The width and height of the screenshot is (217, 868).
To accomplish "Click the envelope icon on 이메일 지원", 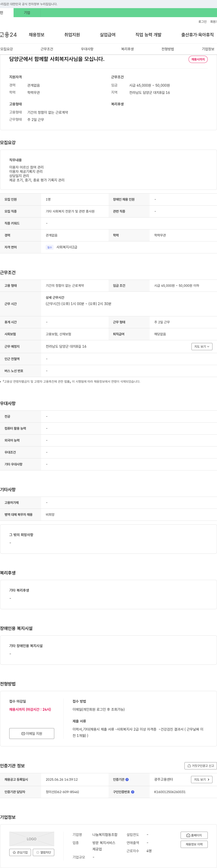I will coord(23,734).
